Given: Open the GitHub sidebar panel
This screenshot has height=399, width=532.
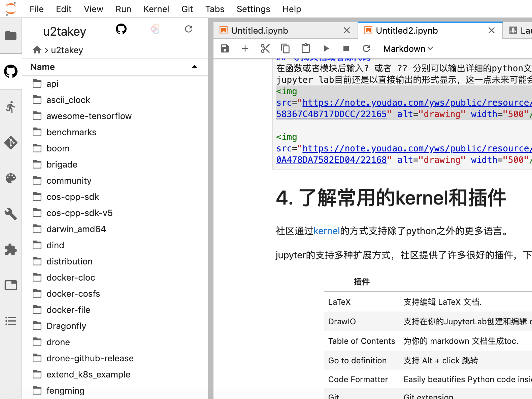Looking at the screenshot, I should [11, 71].
